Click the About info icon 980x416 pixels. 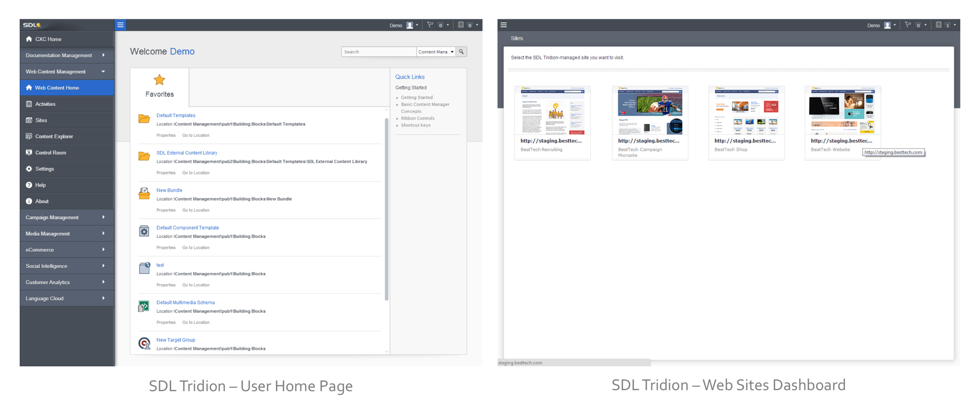(x=29, y=201)
